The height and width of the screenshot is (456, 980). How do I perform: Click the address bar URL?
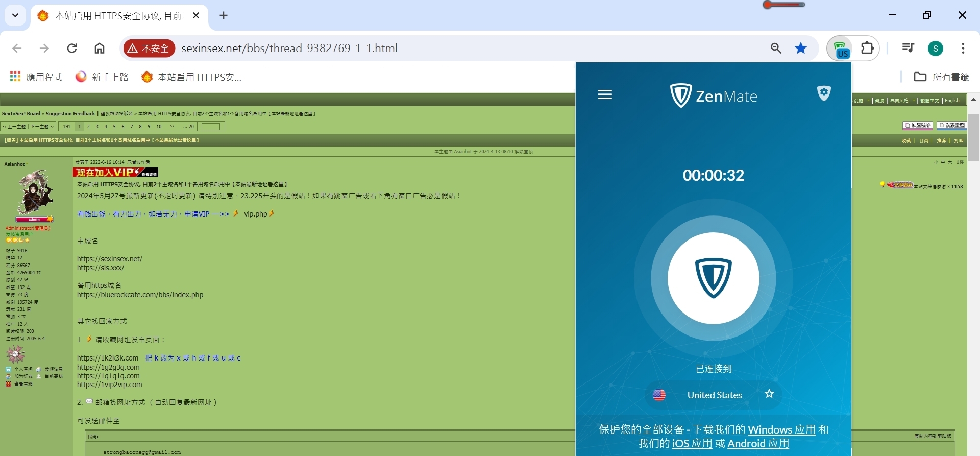289,48
